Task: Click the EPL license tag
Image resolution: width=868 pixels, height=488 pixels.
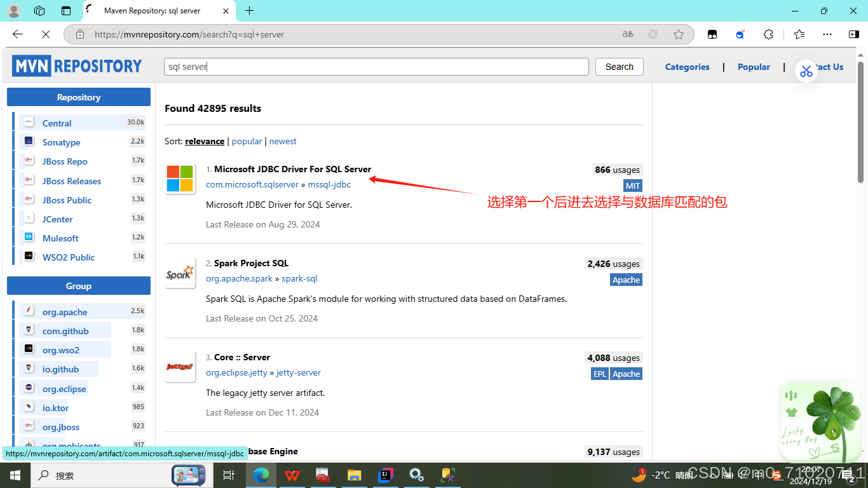Action: [x=600, y=374]
